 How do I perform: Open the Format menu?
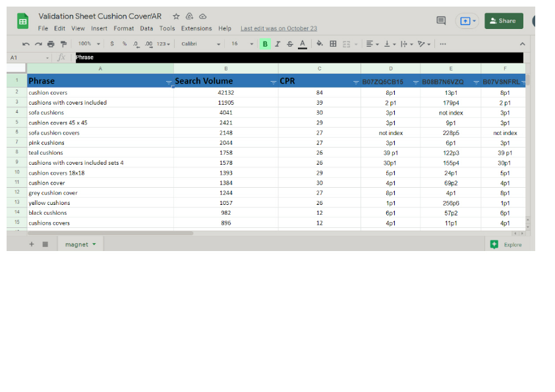tap(123, 28)
